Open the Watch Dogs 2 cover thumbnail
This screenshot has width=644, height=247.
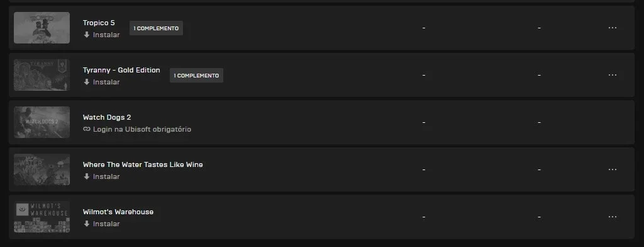click(42, 122)
